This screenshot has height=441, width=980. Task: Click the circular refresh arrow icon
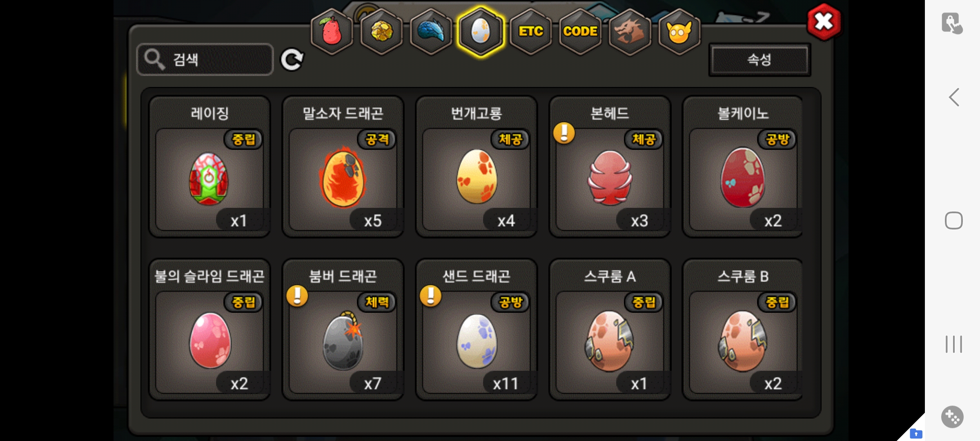[292, 60]
